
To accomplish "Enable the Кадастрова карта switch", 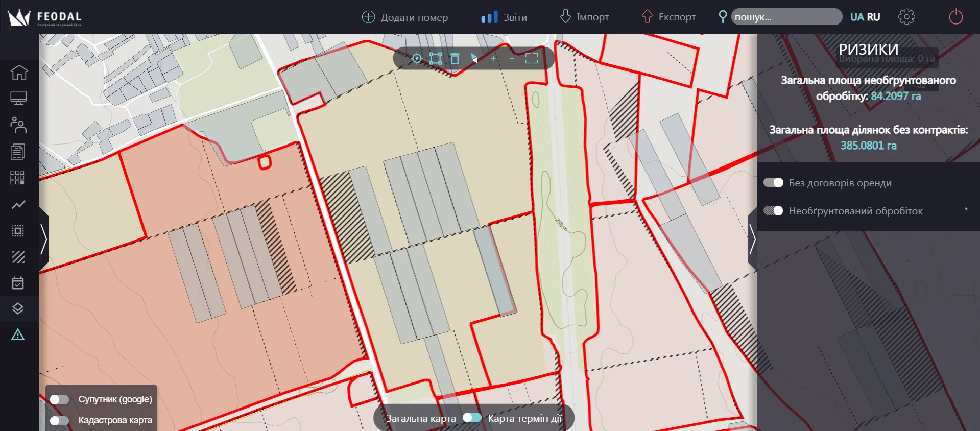I will [x=60, y=420].
